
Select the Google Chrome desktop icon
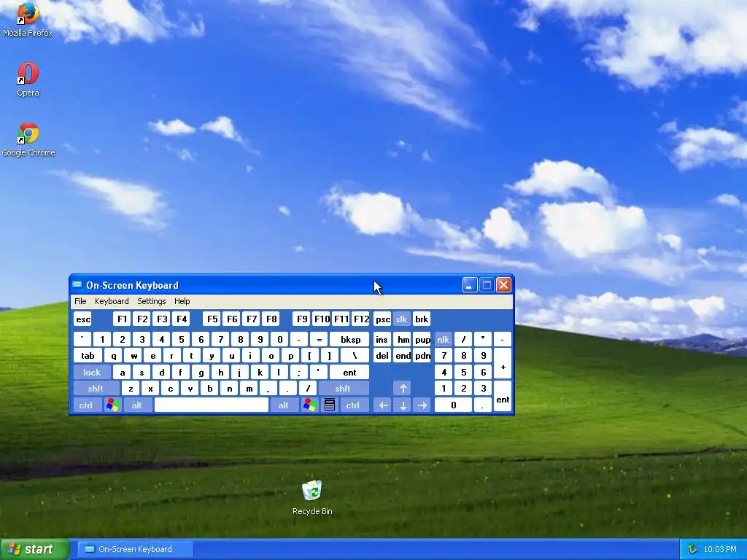[28, 139]
